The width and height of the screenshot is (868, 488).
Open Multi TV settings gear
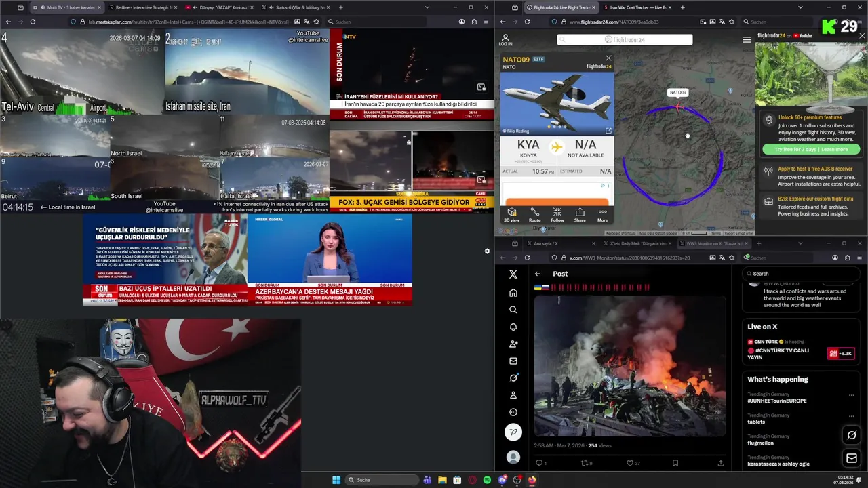tap(487, 251)
